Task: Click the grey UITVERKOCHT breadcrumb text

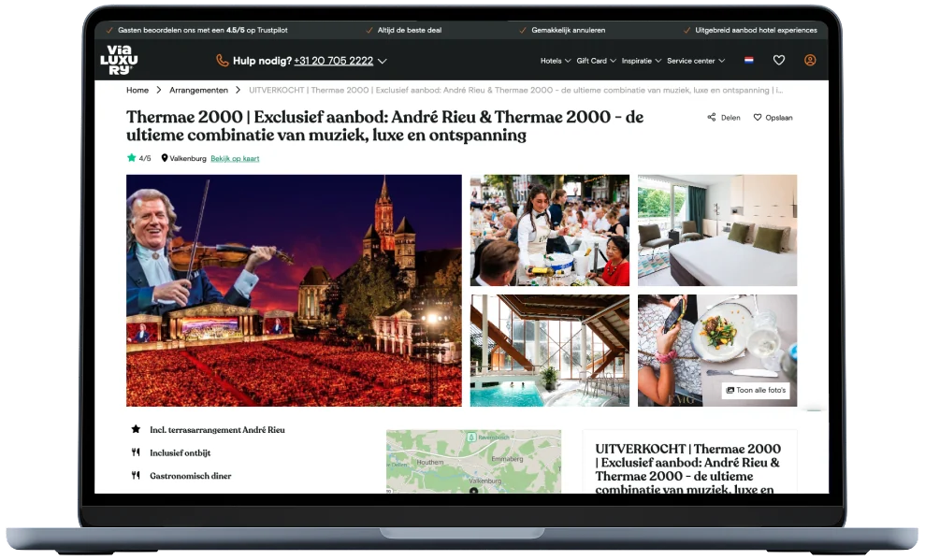Action: tap(515, 90)
